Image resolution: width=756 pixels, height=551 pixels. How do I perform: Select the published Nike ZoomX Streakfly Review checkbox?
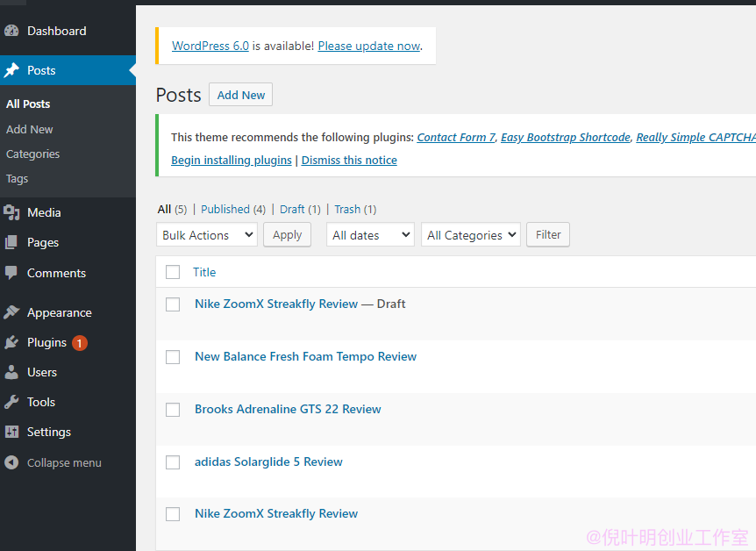point(173,514)
